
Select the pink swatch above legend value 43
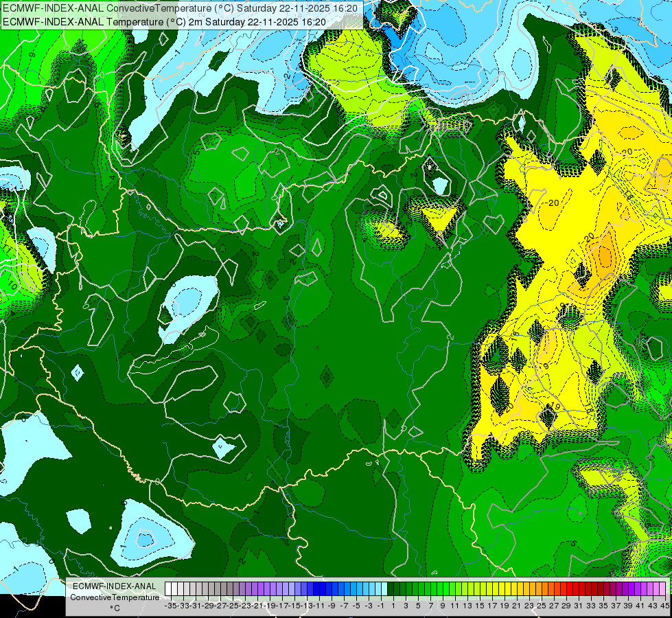650,588
